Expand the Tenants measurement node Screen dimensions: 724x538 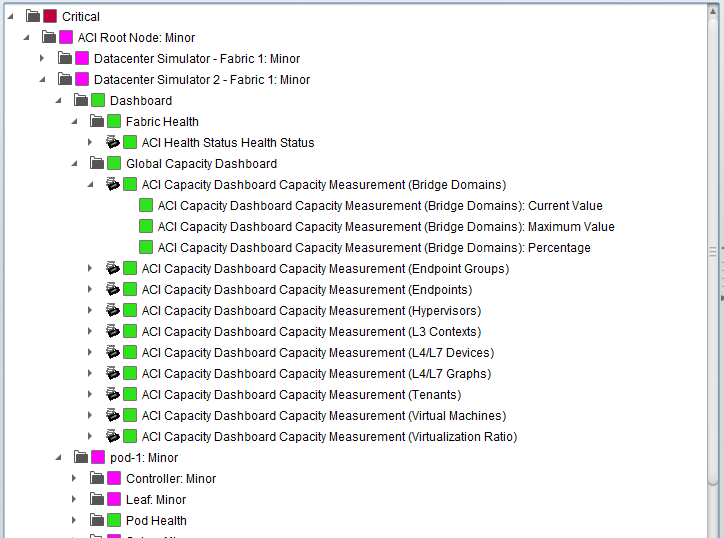[90, 394]
